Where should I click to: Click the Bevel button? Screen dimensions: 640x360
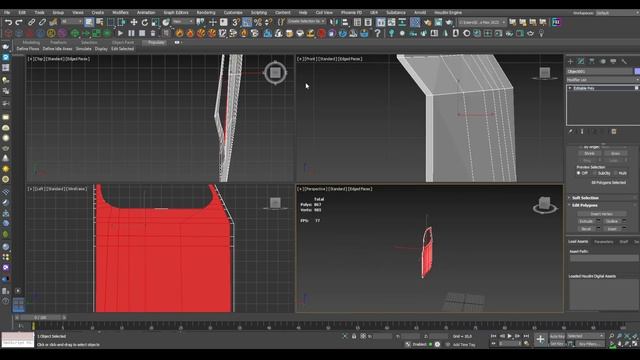tap(586, 229)
